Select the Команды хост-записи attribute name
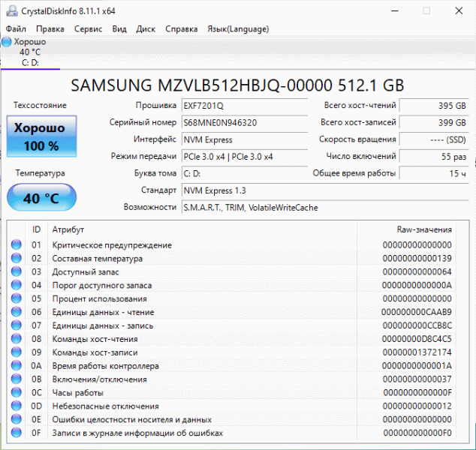 pyautogui.click(x=95, y=352)
